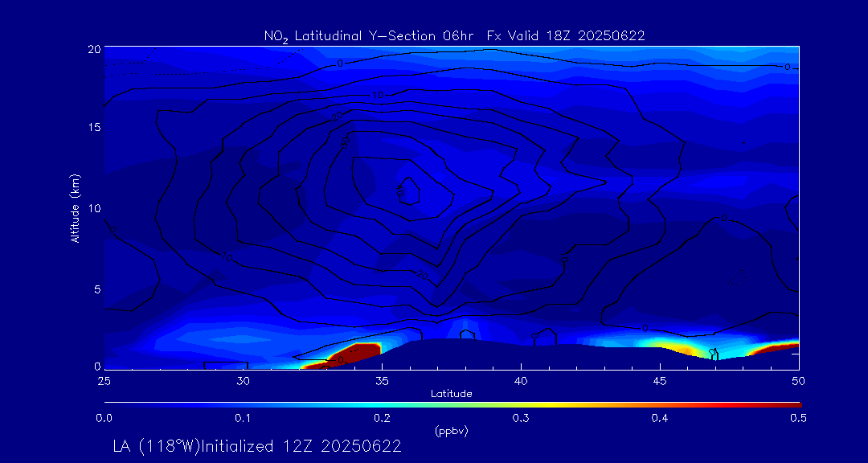Image resolution: width=868 pixels, height=463 pixels.
Task: Click the plot title "NO2 Latitudinal Y-Section 06hr Fx Valid 18Z 20250622"
Action: coord(454,36)
